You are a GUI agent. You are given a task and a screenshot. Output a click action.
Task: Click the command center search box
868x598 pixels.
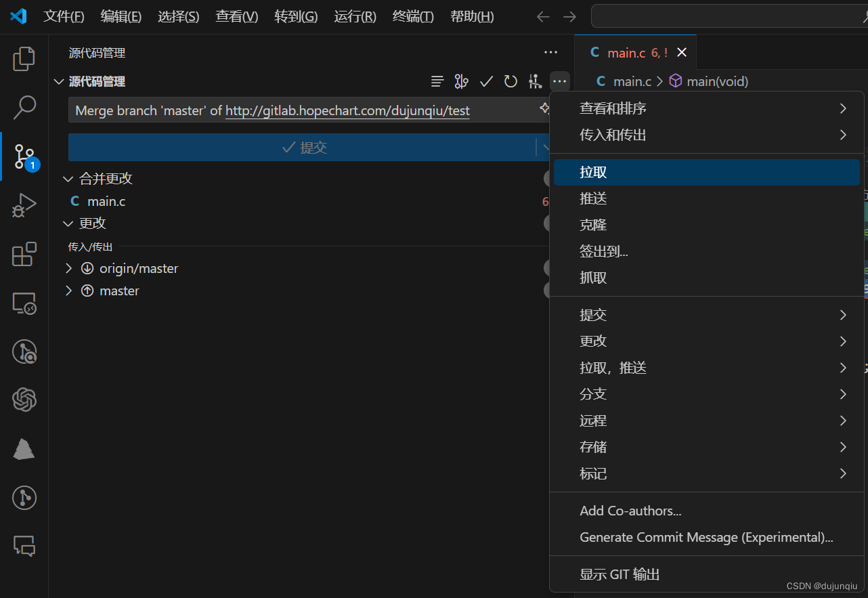coord(729,16)
